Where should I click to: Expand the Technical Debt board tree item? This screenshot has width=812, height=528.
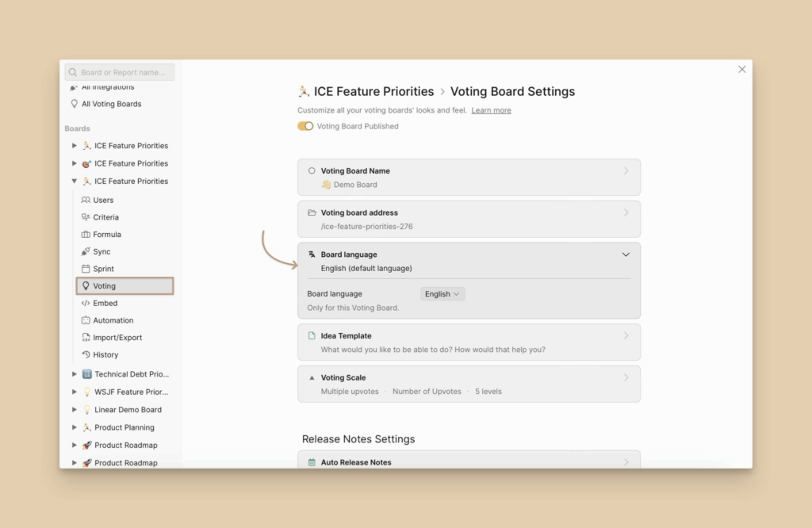tap(75, 374)
